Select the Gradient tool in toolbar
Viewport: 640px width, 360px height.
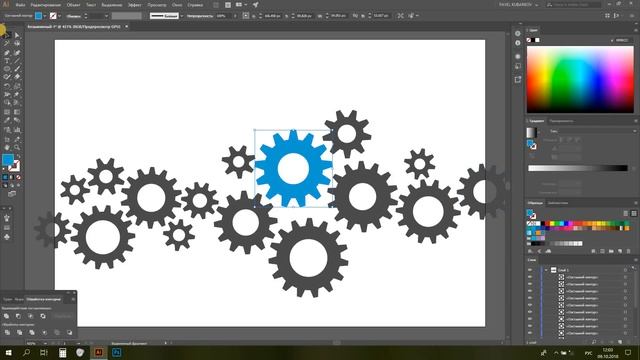pos(17,112)
